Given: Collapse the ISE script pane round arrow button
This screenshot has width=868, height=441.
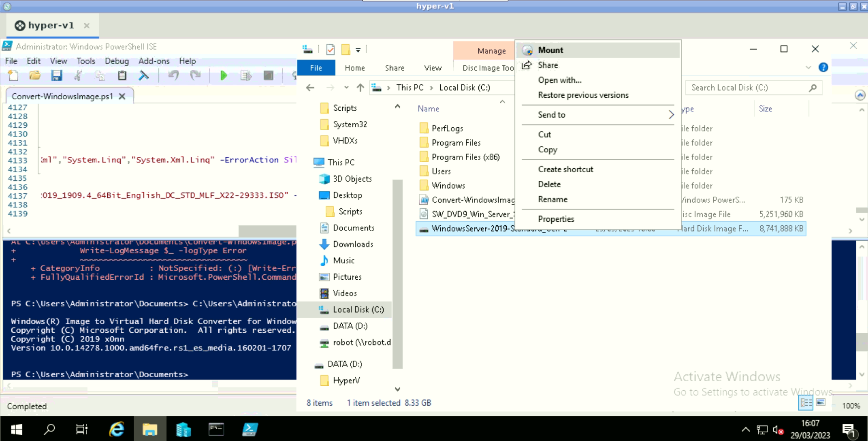Looking at the screenshot, I should [860, 95].
